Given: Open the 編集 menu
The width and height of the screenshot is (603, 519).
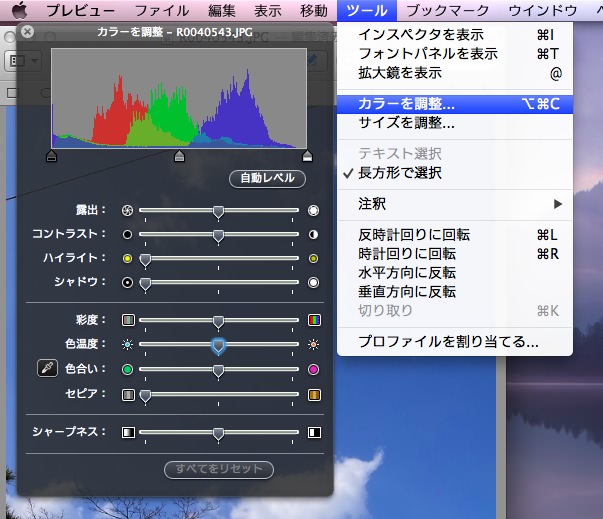Looking at the screenshot, I should [x=222, y=10].
